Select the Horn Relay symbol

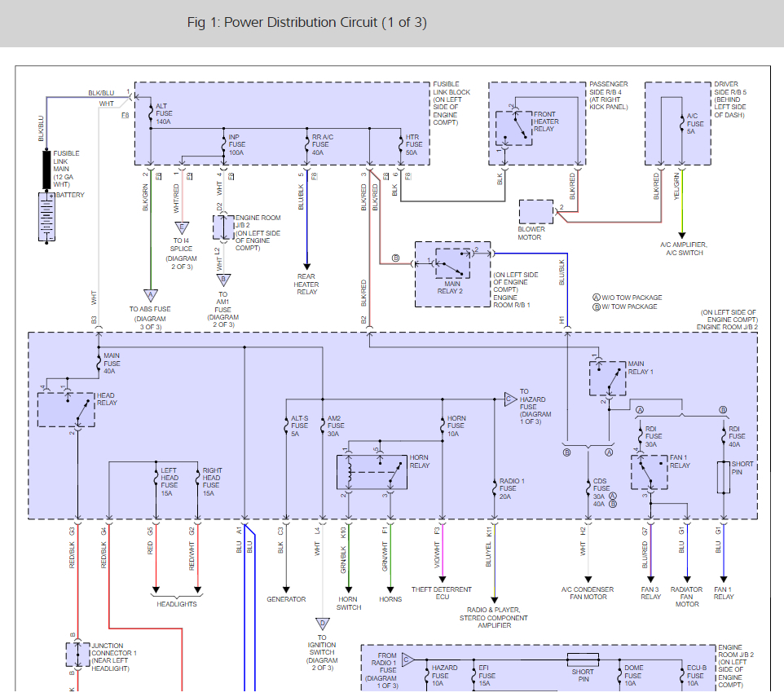pyautogui.click(x=372, y=471)
